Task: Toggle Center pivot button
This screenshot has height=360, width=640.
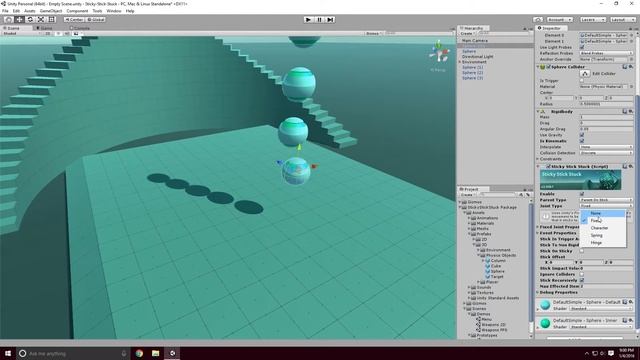Action: coord(74,20)
